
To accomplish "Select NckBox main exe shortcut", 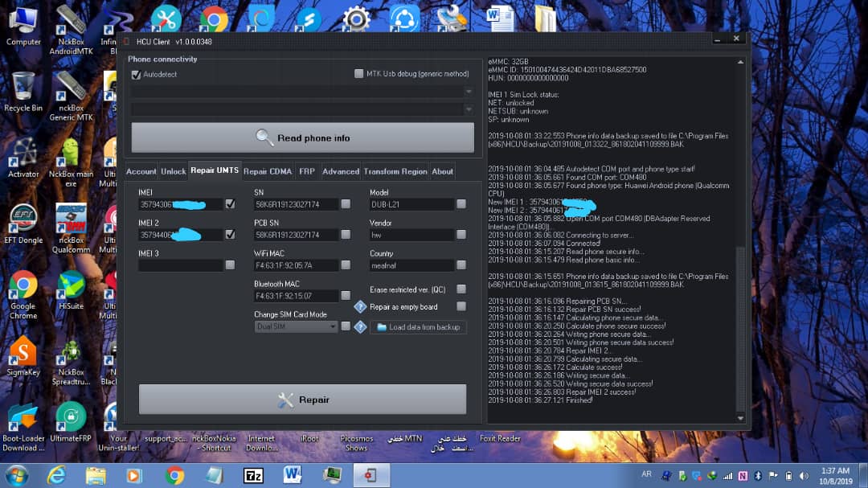I will pyautogui.click(x=71, y=162).
